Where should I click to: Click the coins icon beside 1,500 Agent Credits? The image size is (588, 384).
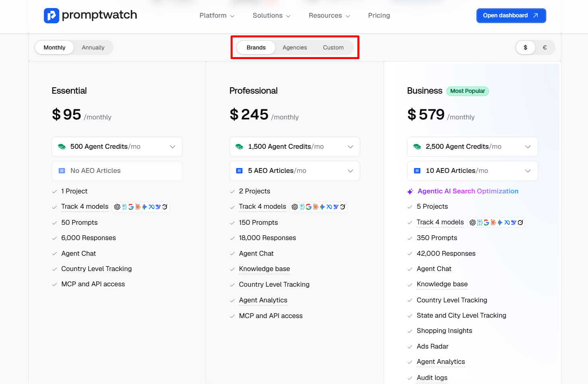pos(239,147)
